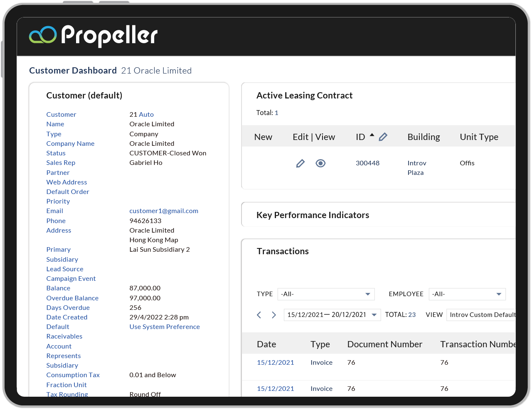Open the customer1@gmail.com email link
Screen dimensions: 532x410
(163, 211)
